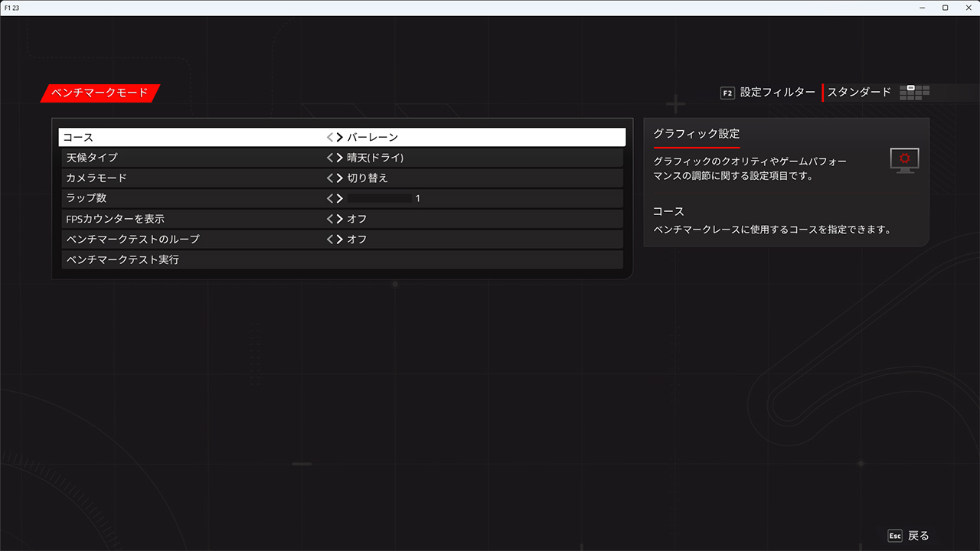Close the F1 23 window
Viewport: 980px width, 551px height.
point(967,8)
